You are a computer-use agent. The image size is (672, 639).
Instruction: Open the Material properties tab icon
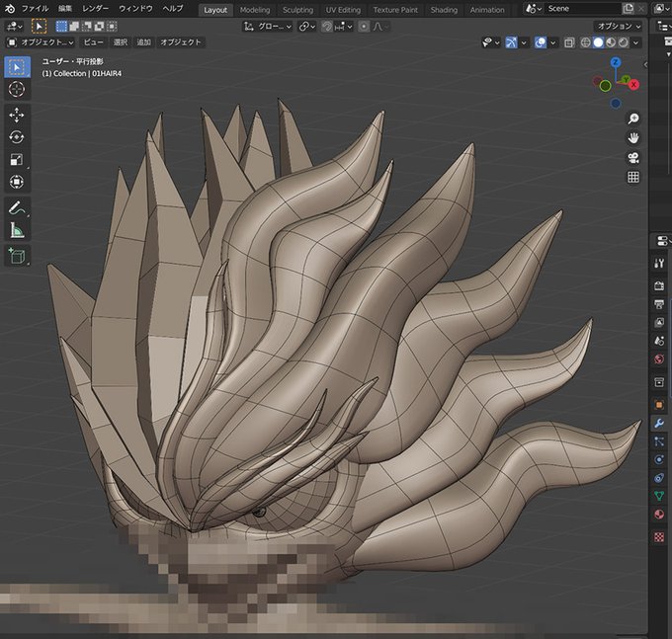pos(659,515)
